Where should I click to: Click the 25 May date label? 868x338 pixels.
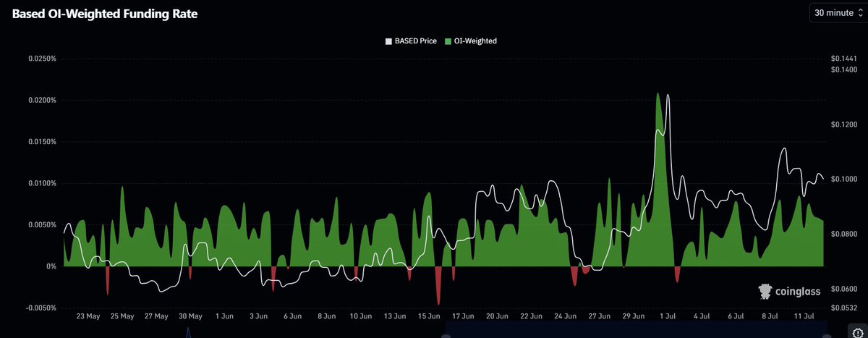(122, 316)
